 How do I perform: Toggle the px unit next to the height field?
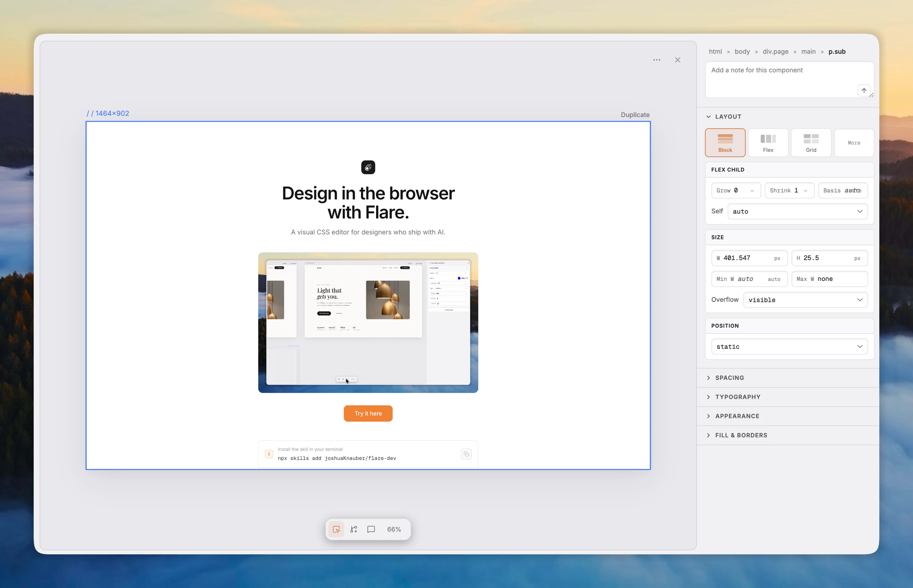tap(858, 258)
